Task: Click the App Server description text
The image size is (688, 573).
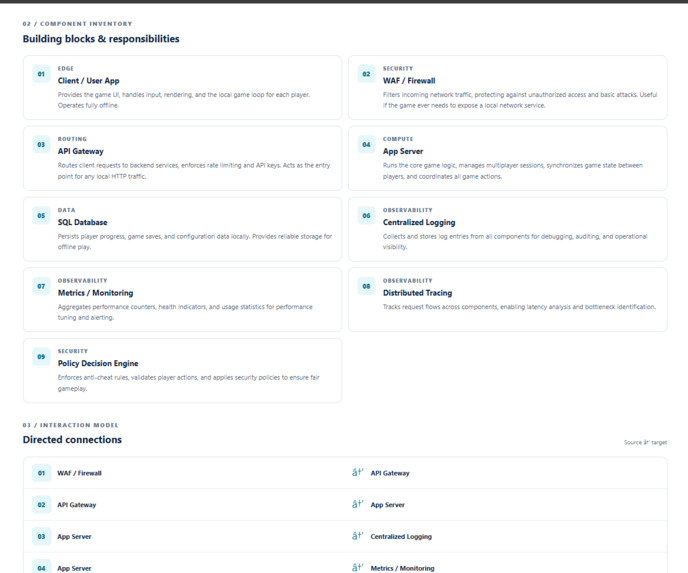Action: 512,171
